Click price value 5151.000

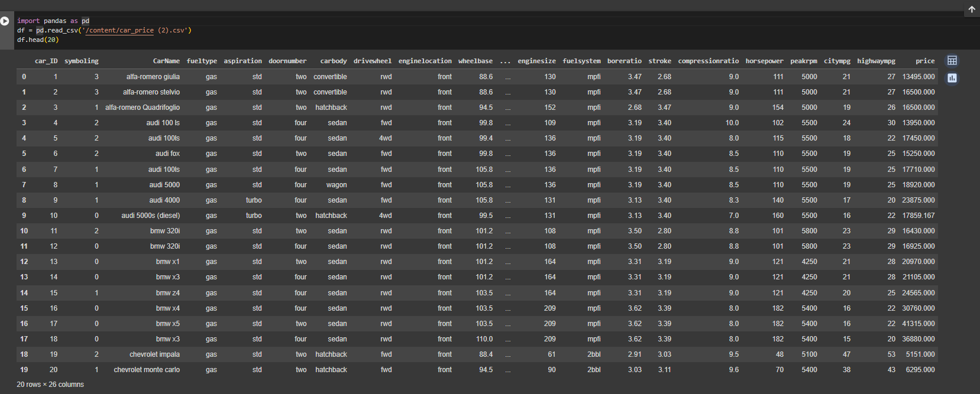tap(920, 354)
